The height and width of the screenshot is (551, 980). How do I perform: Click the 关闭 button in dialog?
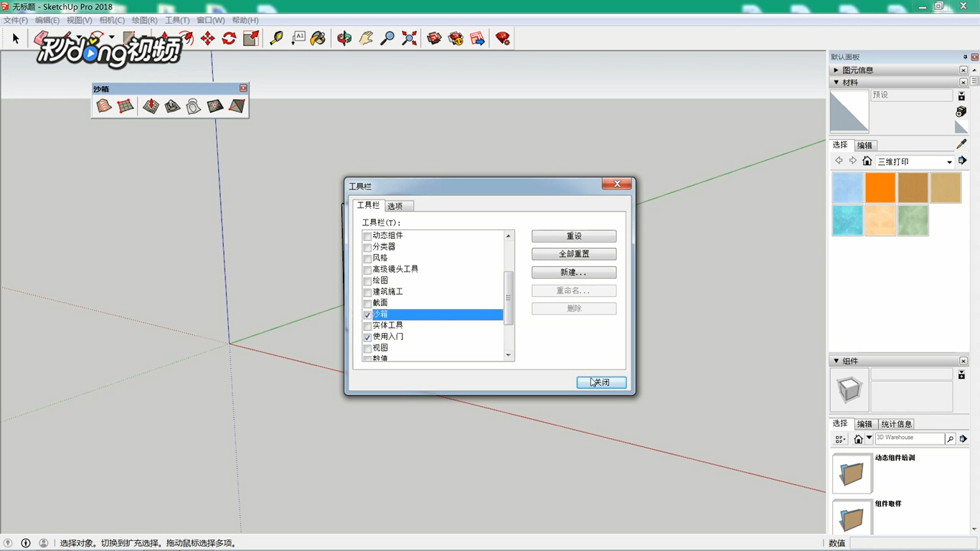tap(601, 382)
